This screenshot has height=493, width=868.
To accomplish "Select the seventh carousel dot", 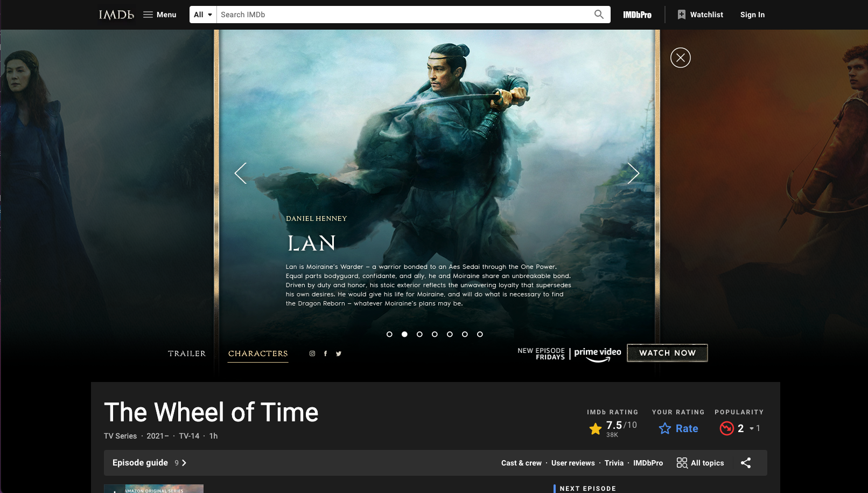I will pyautogui.click(x=480, y=334).
